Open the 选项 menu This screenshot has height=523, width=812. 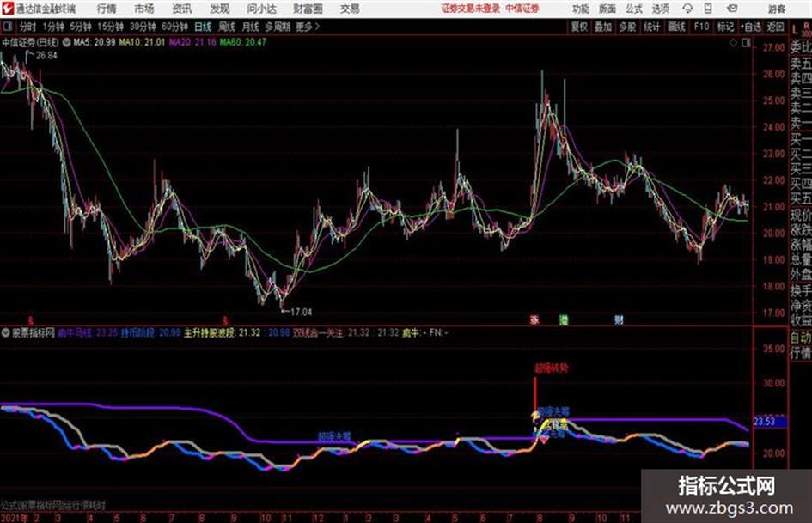(x=660, y=9)
